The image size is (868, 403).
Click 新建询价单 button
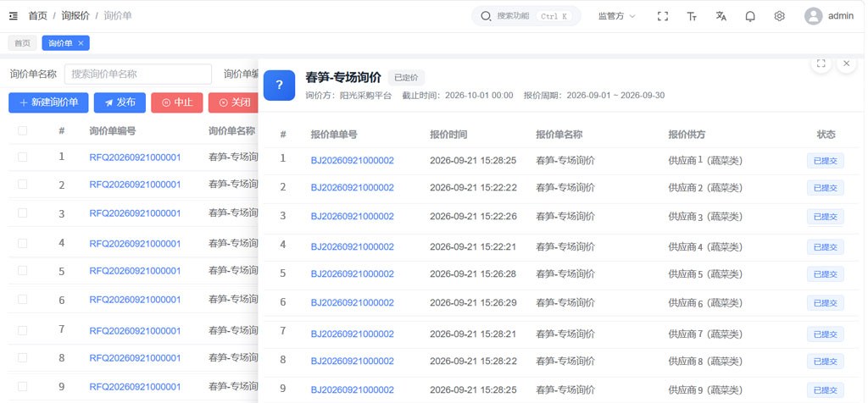tap(48, 102)
